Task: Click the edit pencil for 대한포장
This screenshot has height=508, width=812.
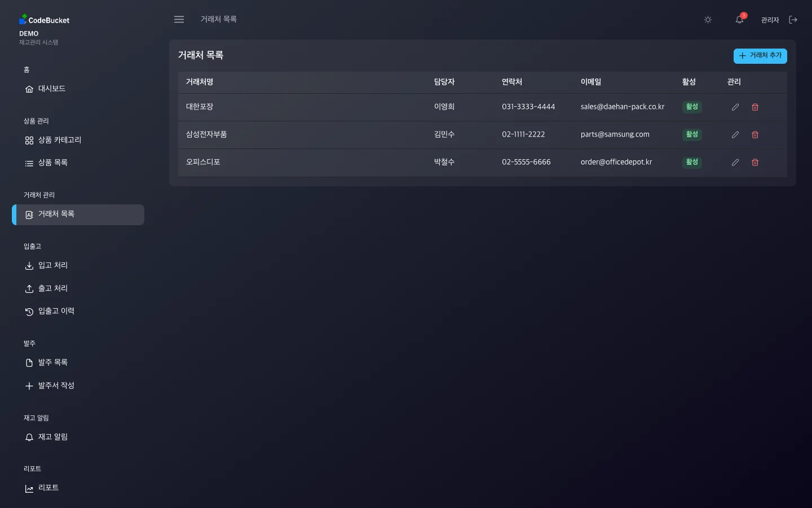Action: (735, 107)
